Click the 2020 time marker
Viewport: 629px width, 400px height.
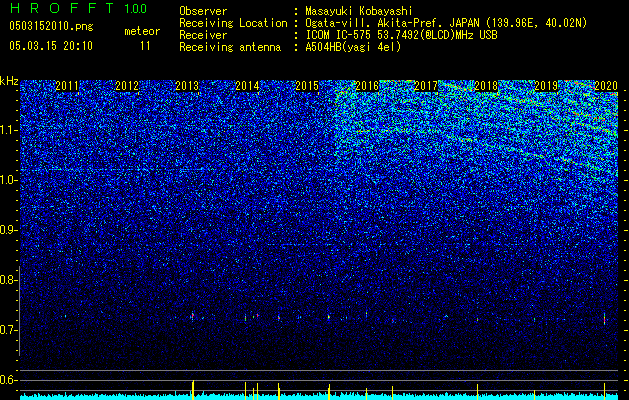point(606,86)
